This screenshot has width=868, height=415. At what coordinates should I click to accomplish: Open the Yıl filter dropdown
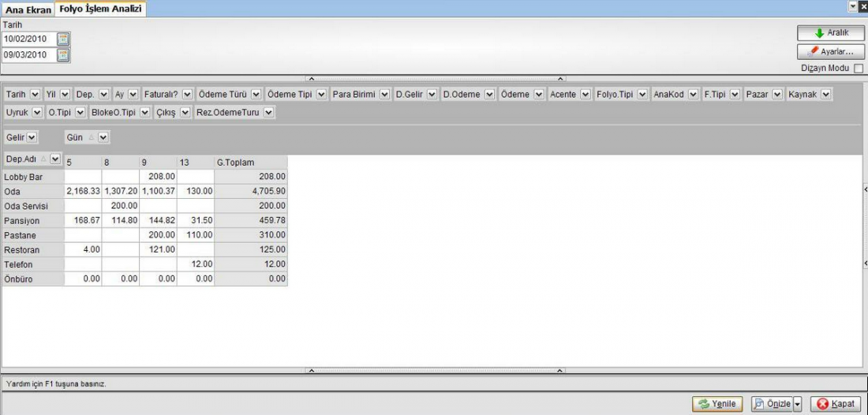click(65, 95)
